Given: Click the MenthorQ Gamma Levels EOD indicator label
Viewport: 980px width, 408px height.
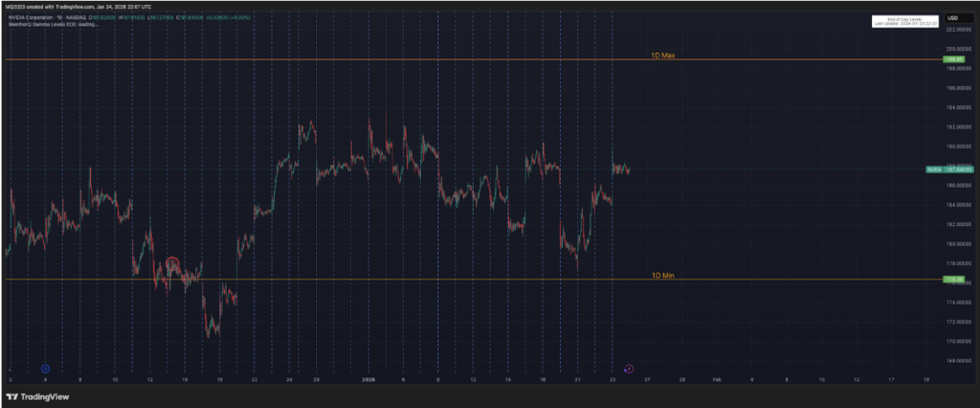Looking at the screenshot, I should (53, 24).
